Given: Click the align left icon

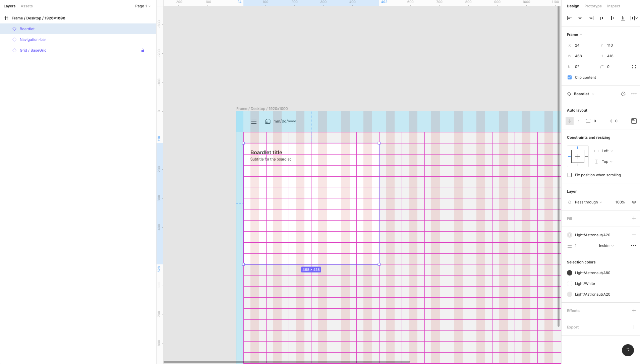Looking at the screenshot, I should pyautogui.click(x=569, y=18).
